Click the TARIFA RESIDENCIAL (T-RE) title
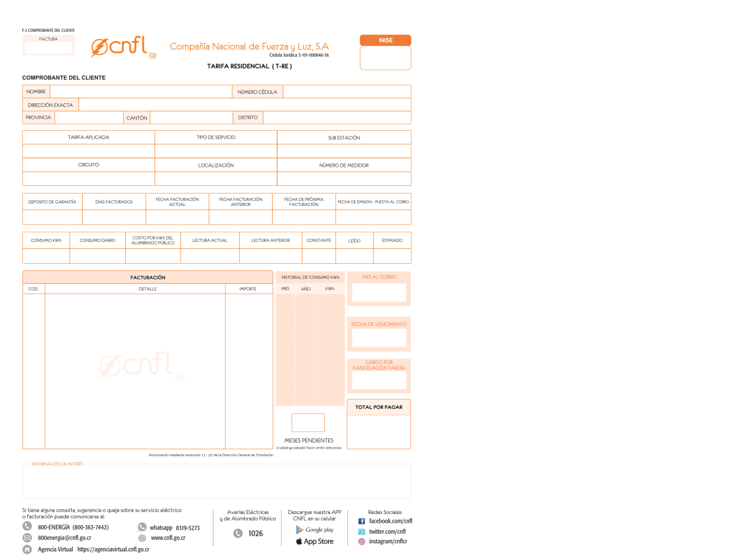Viewport: 747px width, 560px height. 250,66
